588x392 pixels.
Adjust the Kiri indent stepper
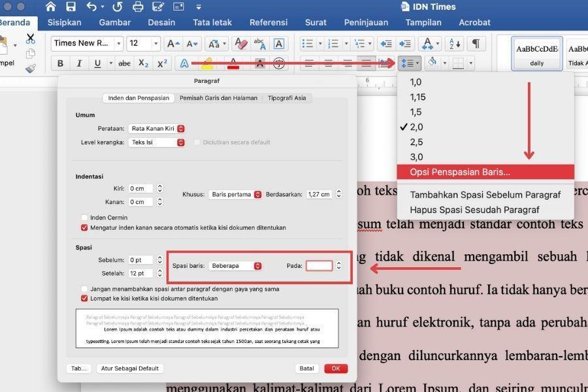pos(160,188)
